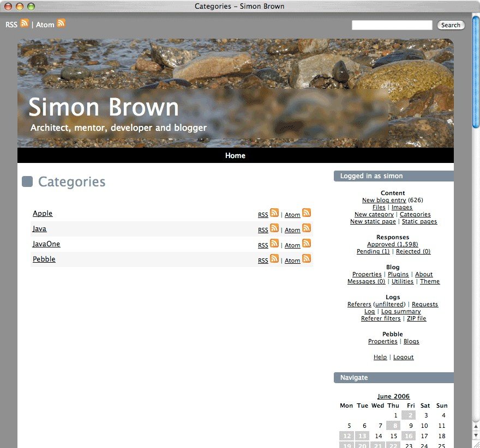The image size is (480, 448).
Task: Create a New blog entry
Action: 384,200
